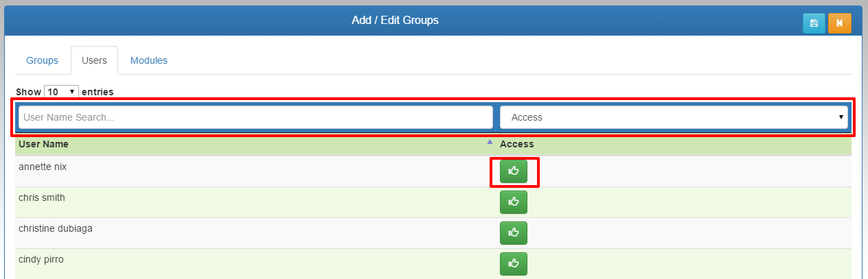The image size is (868, 279).
Task: Toggle access thumbs-up for chris smith
Action: 514,202
